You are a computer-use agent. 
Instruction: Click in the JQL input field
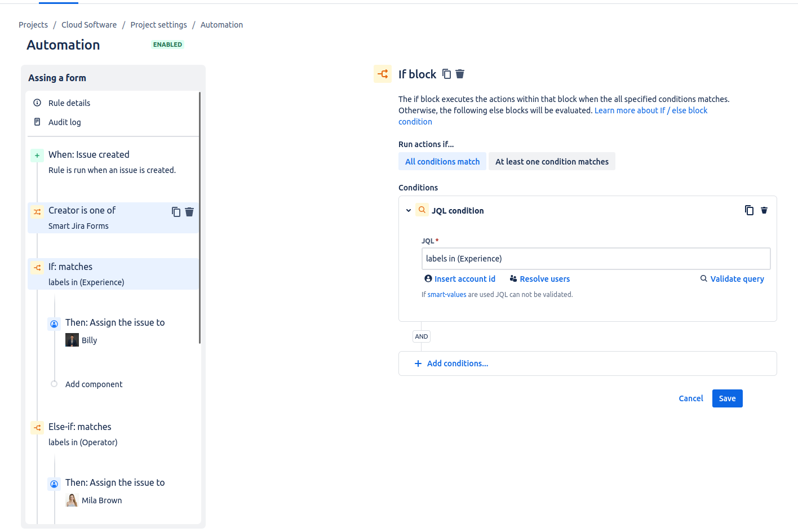(595, 259)
